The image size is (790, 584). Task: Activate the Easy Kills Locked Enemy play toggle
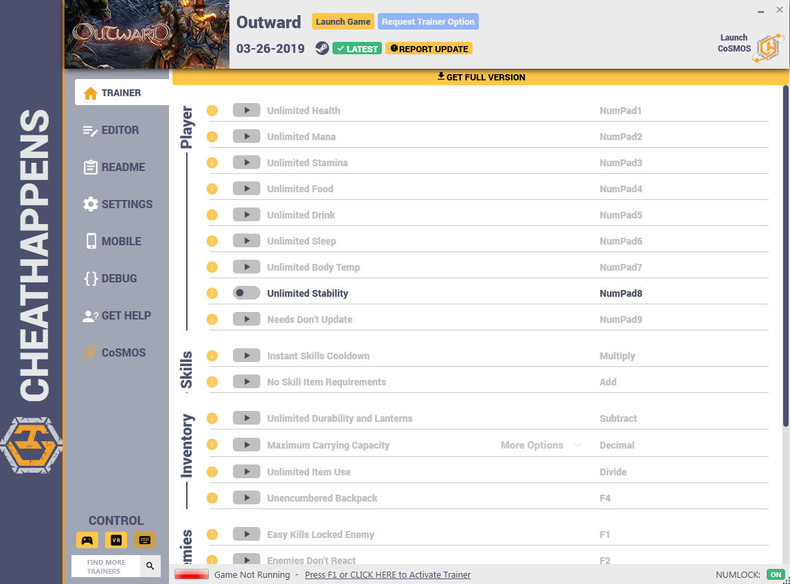click(246, 534)
